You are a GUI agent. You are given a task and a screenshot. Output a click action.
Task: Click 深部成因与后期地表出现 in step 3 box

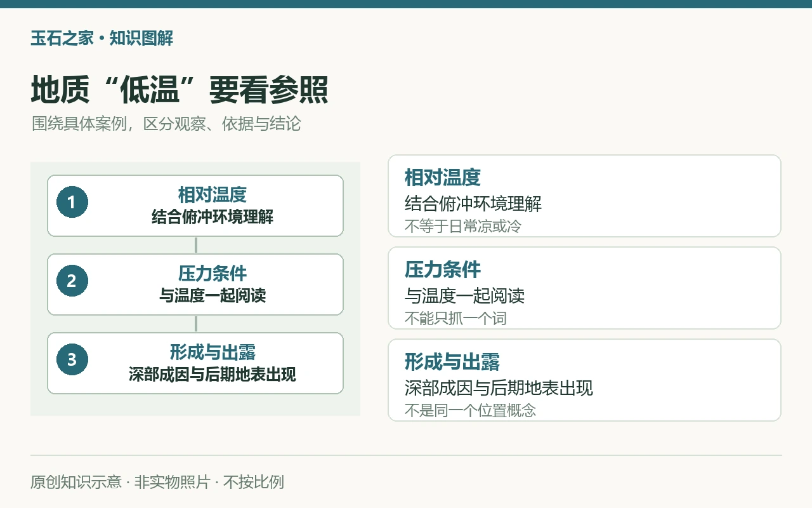point(213,375)
